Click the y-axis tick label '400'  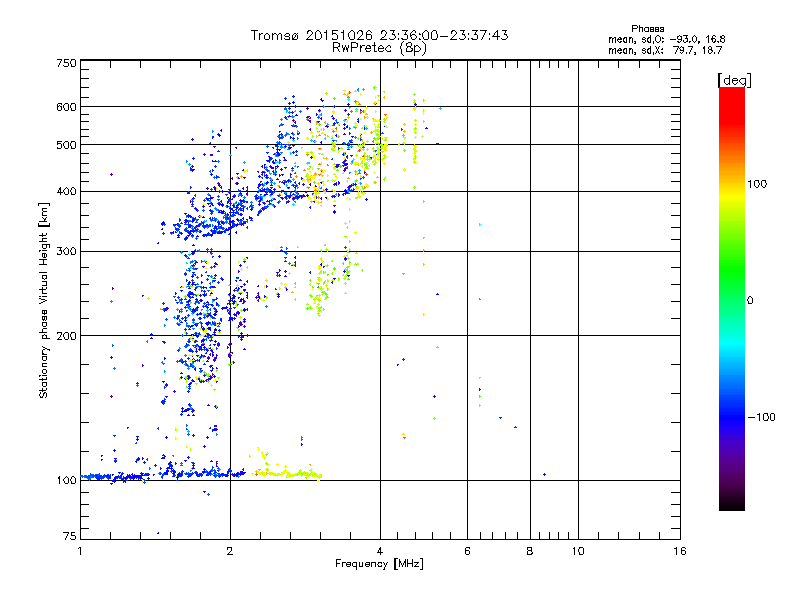(x=67, y=192)
